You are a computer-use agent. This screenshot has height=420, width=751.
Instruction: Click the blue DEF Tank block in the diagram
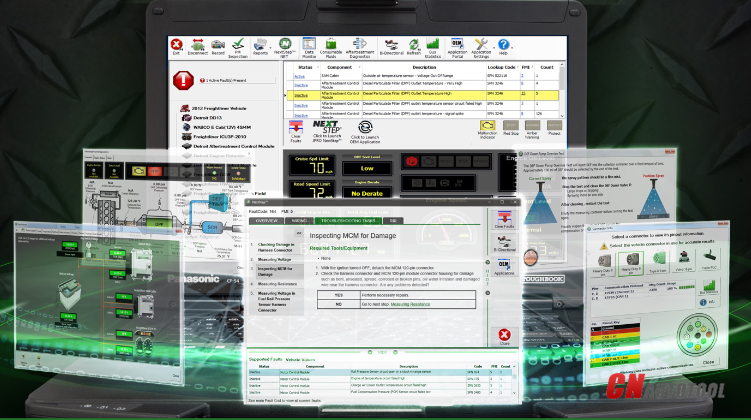pyautogui.click(x=217, y=201)
